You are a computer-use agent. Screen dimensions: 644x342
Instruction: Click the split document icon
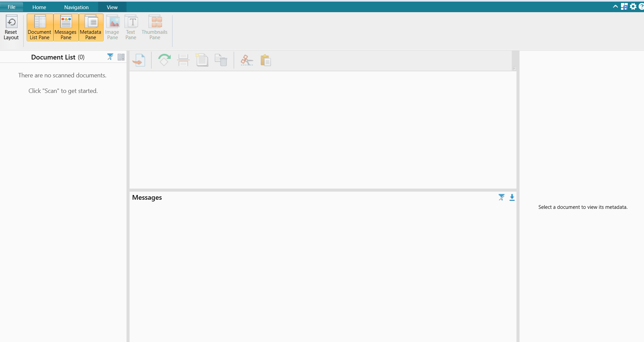pos(183,60)
